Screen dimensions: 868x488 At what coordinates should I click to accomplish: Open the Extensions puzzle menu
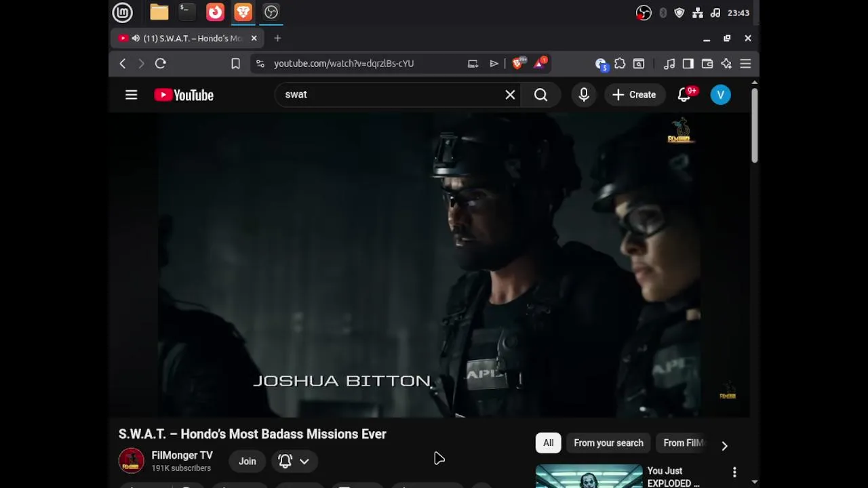click(x=620, y=64)
